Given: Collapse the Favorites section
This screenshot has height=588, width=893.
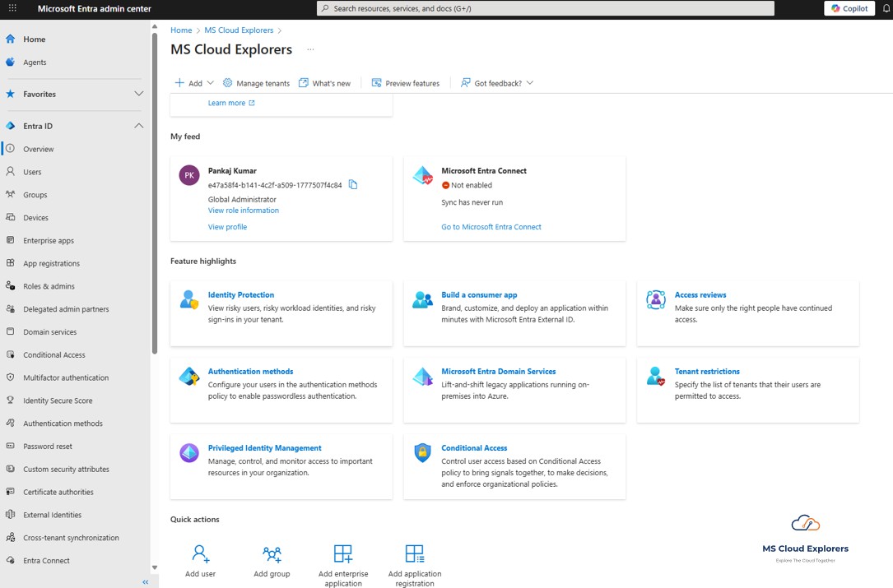Looking at the screenshot, I should tap(138, 94).
